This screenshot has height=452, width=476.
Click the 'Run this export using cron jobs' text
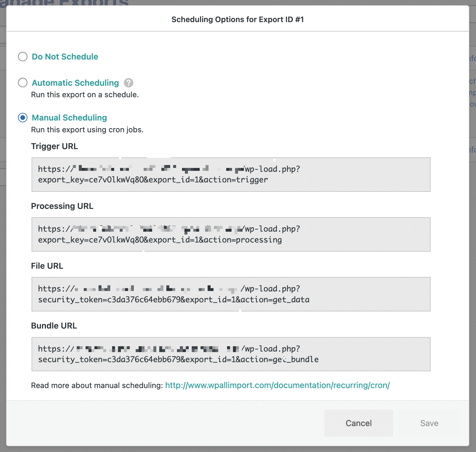pyautogui.click(x=87, y=130)
